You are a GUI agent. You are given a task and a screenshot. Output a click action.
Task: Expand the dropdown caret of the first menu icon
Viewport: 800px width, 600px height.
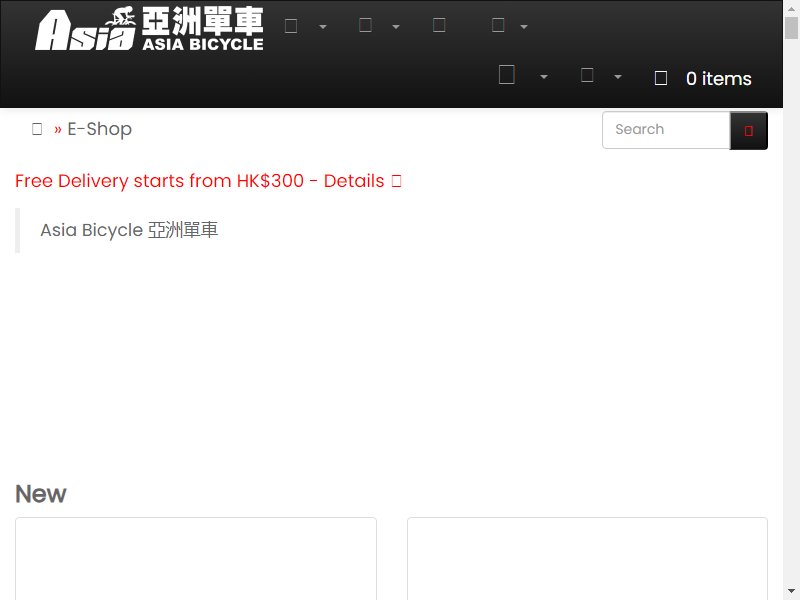[322, 27]
